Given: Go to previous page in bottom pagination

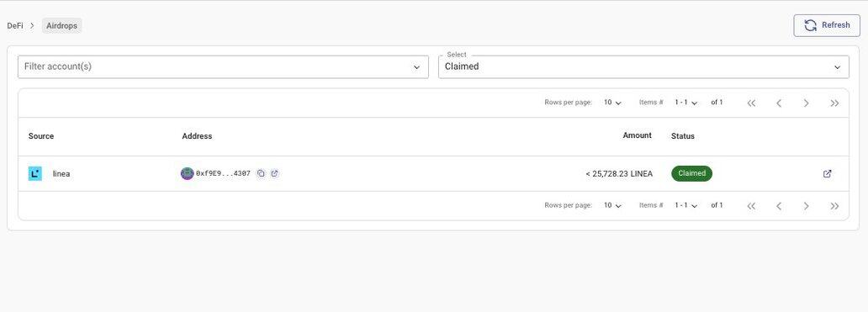Looking at the screenshot, I should (x=779, y=206).
